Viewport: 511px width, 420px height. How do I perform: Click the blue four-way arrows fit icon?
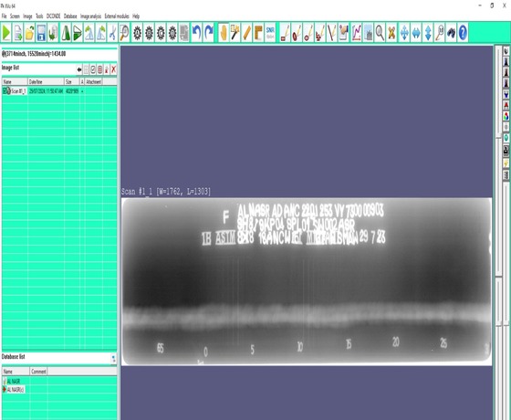click(x=404, y=33)
